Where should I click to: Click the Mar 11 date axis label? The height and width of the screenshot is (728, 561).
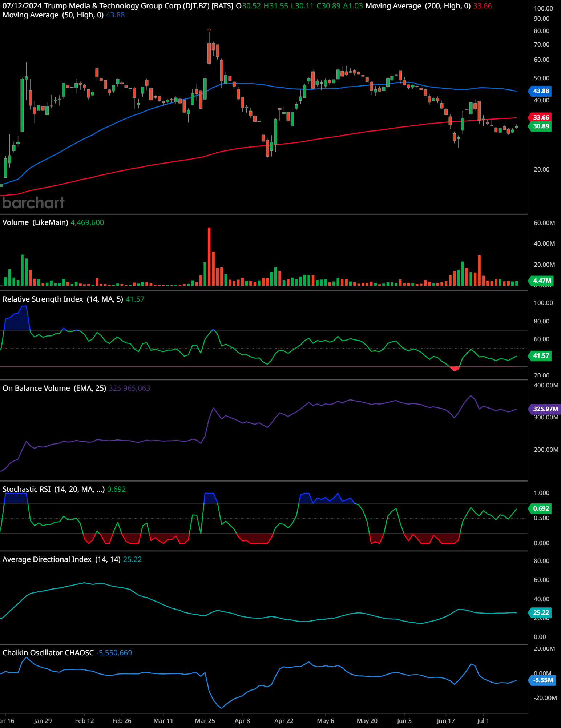tap(163, 721)
